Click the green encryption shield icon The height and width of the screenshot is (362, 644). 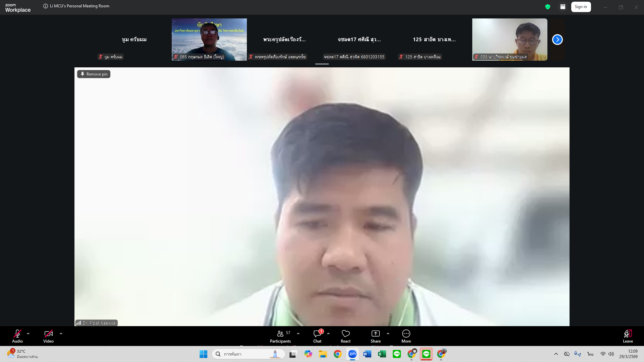(x=548, y=7)
